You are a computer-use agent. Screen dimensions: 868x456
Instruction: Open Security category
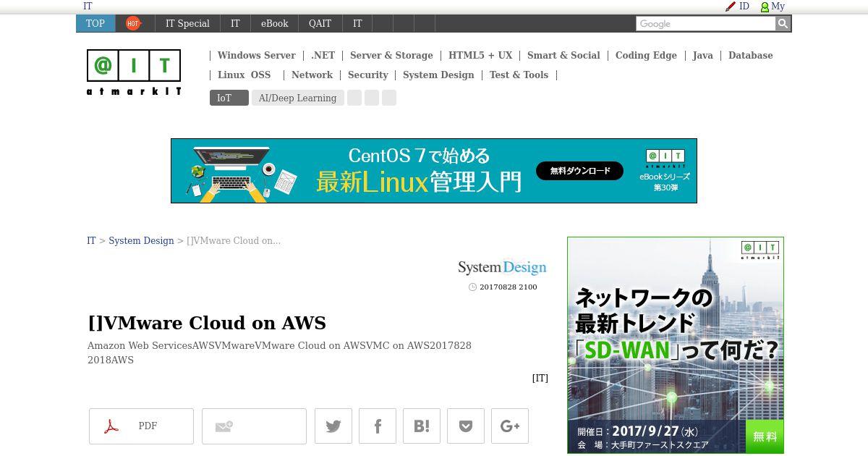click(367, 75)
